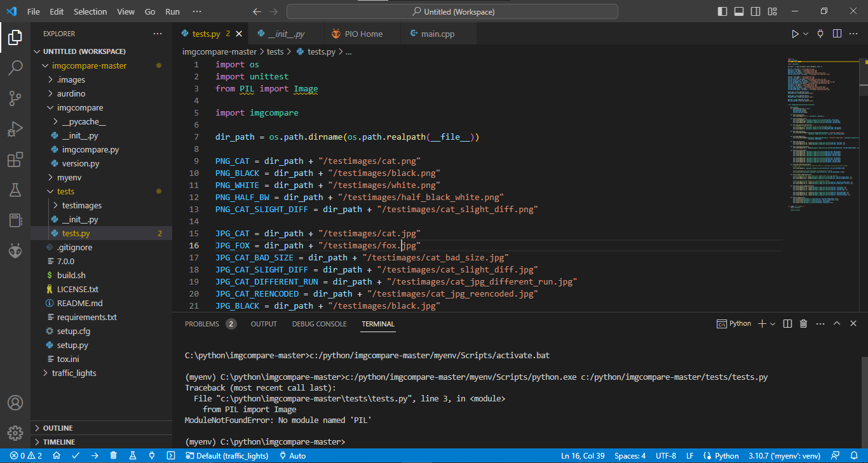
Task: Open the Manage gear menu
Action: [15, 433]
